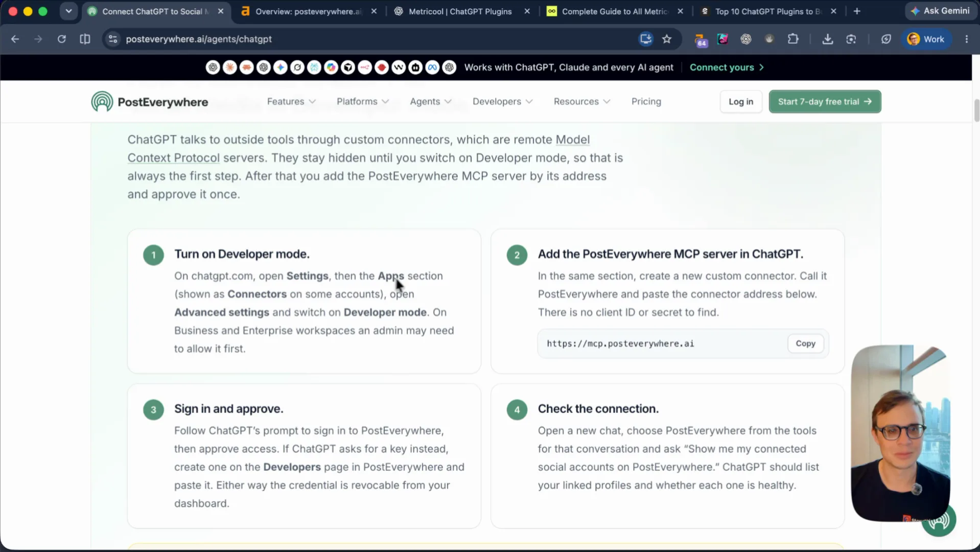Copy the MCP server address
980x552 pixels.
coord(805,343)
